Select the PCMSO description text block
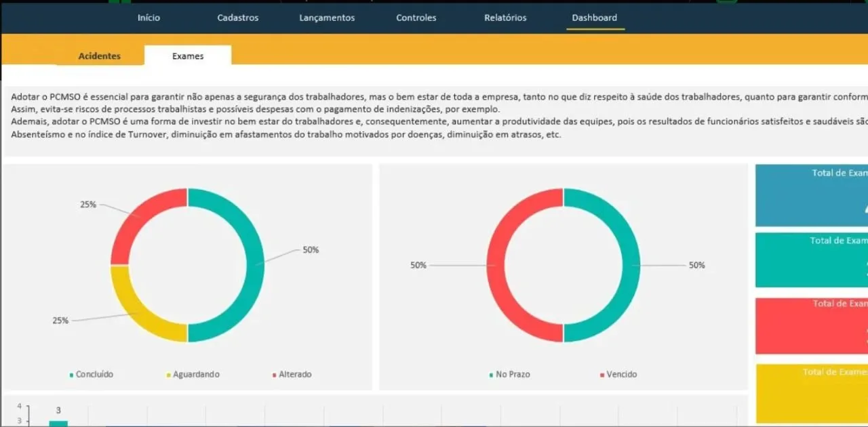 pyautogui.click(x=434, y=115)
